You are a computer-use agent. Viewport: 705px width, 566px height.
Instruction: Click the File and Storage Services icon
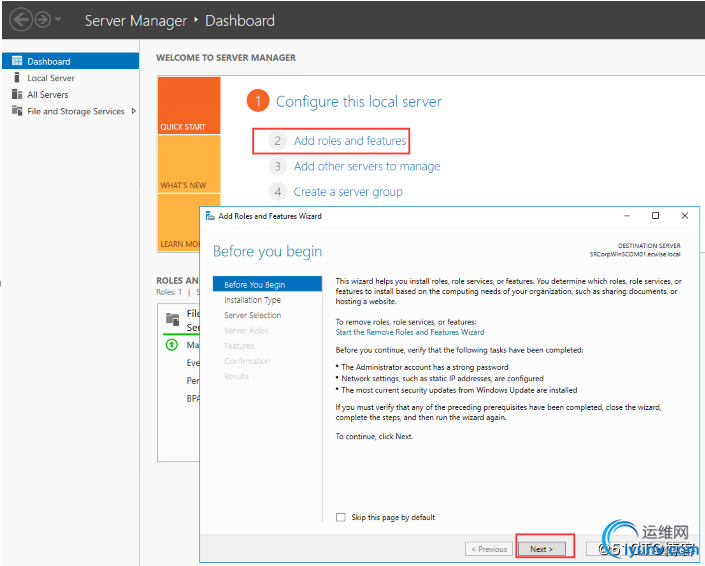(17, 111)
